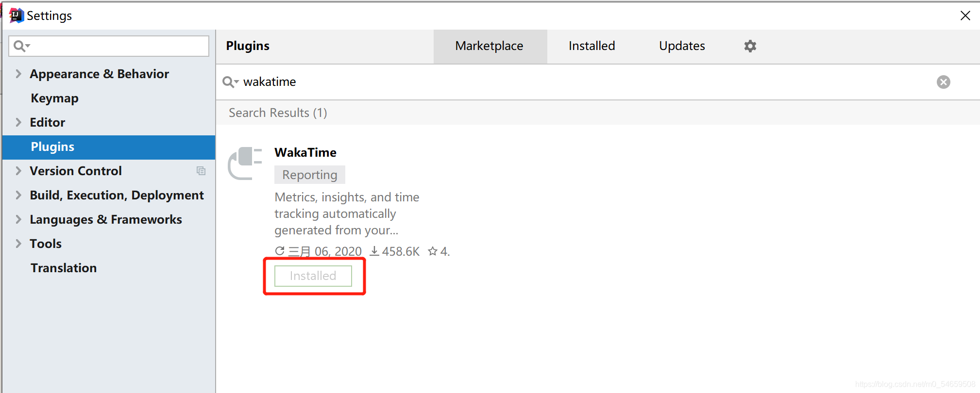
Task: Focus the settings search field
Action: click(x=109, y=46)
